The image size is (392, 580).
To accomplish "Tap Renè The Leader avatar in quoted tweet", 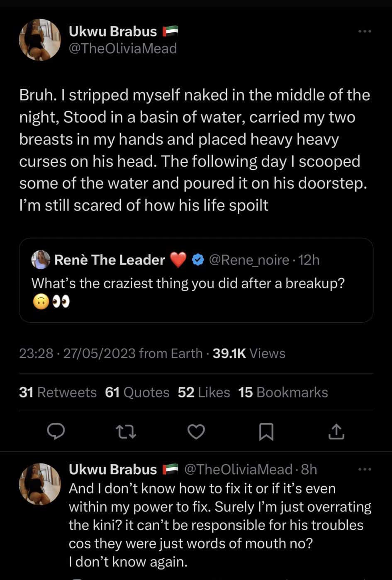I will coord(41,260).
